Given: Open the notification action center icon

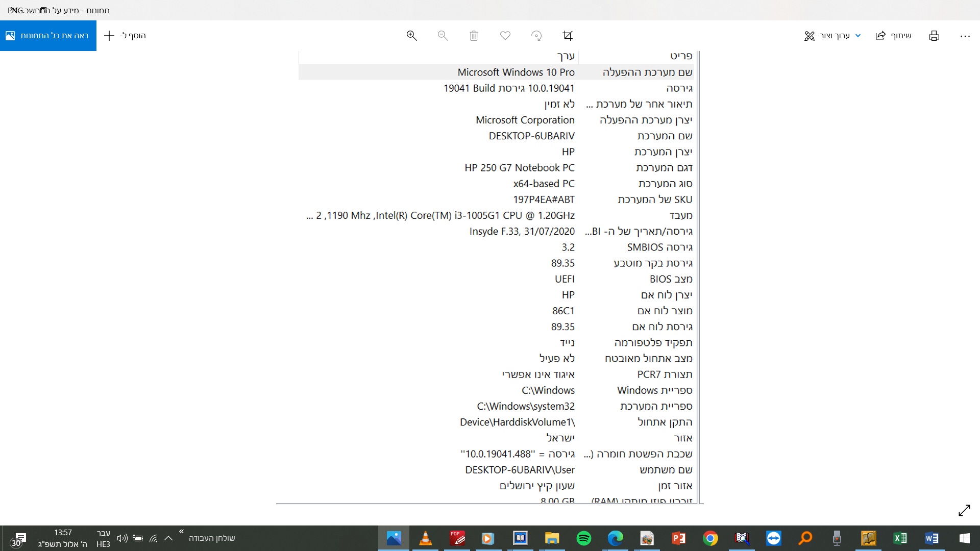Looking at the screenshot, I should pyautogui.click(x=19, y=539).
